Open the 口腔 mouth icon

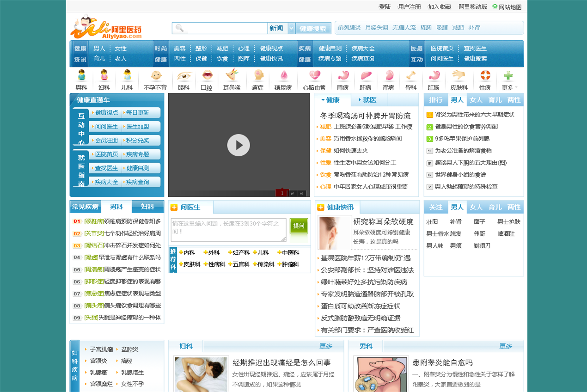point(207,75)
